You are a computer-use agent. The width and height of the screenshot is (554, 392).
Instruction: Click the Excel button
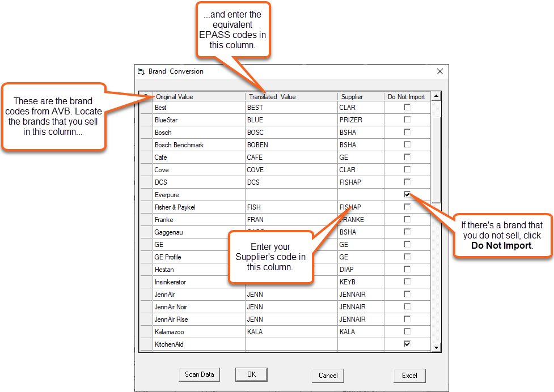tap(409, 376)
